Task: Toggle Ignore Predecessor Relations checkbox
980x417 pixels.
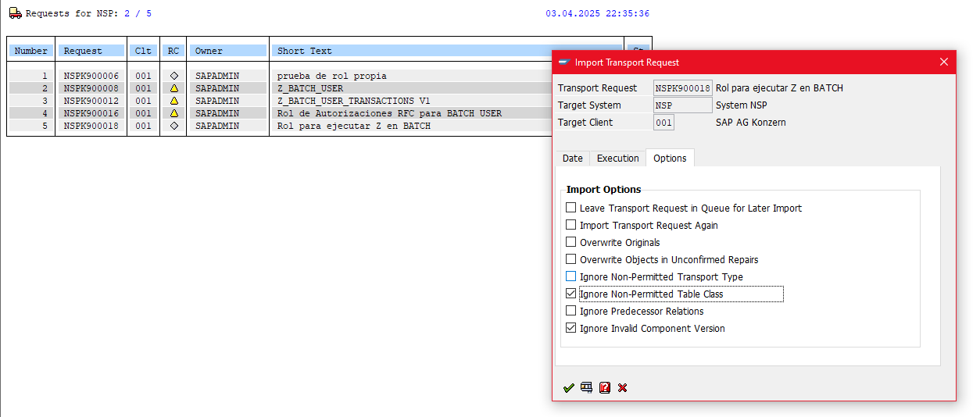Action: click(x=571, y=311)
